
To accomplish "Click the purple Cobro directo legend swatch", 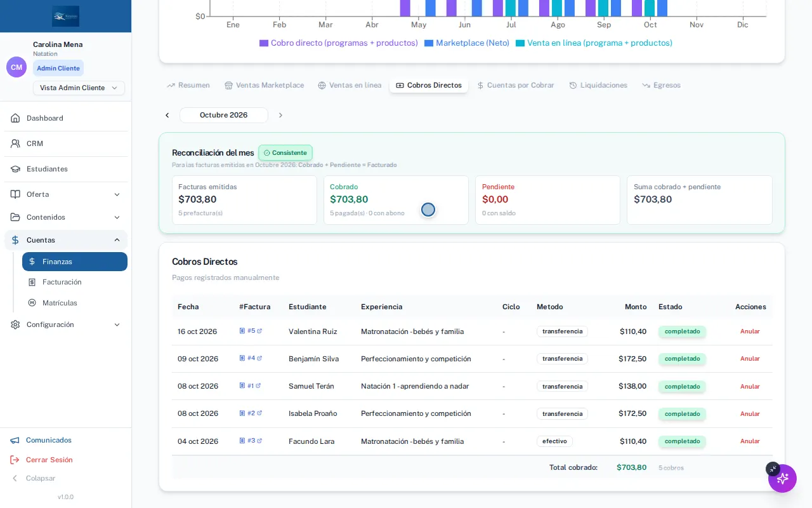I will point(264,43).
